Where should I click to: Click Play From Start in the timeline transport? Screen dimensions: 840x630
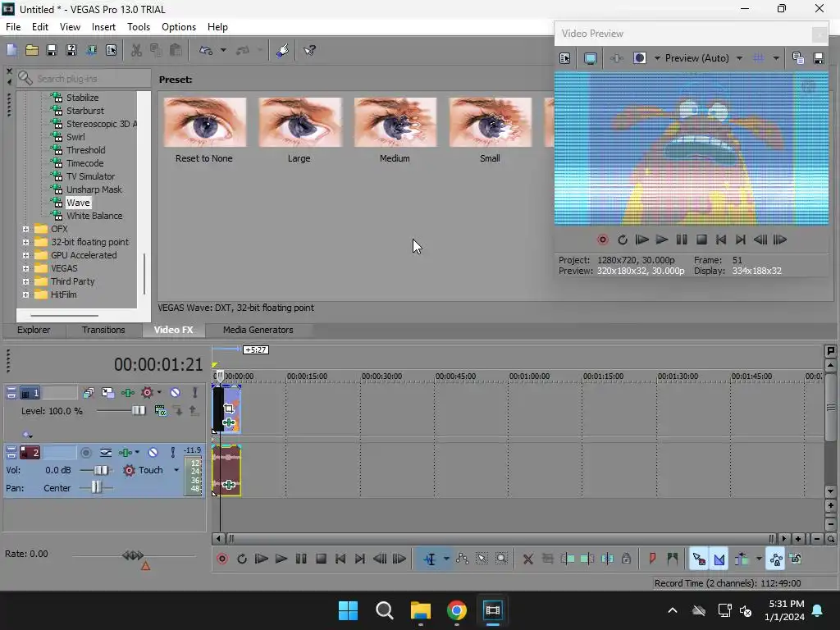tap(262, 559)
